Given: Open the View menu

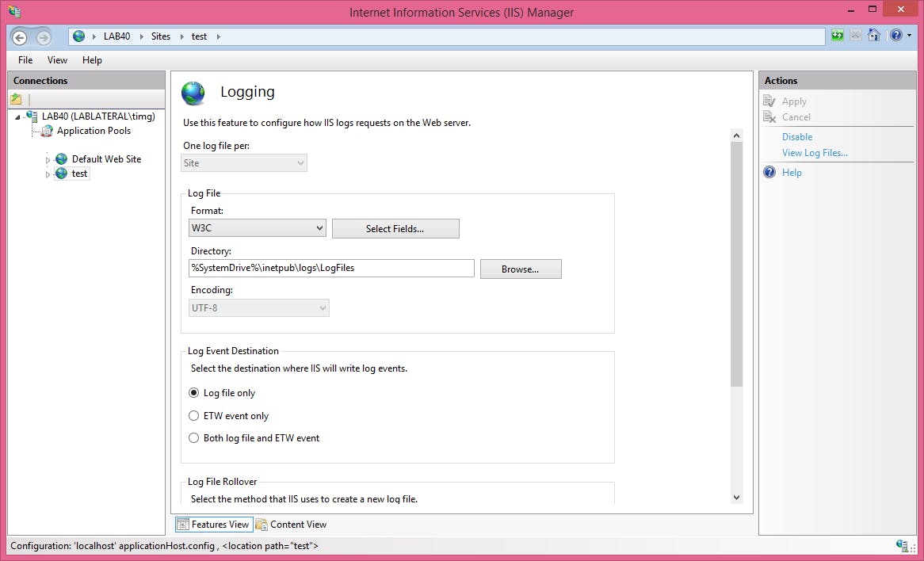Looking at the screenshot, I should (x=57, y=60).
